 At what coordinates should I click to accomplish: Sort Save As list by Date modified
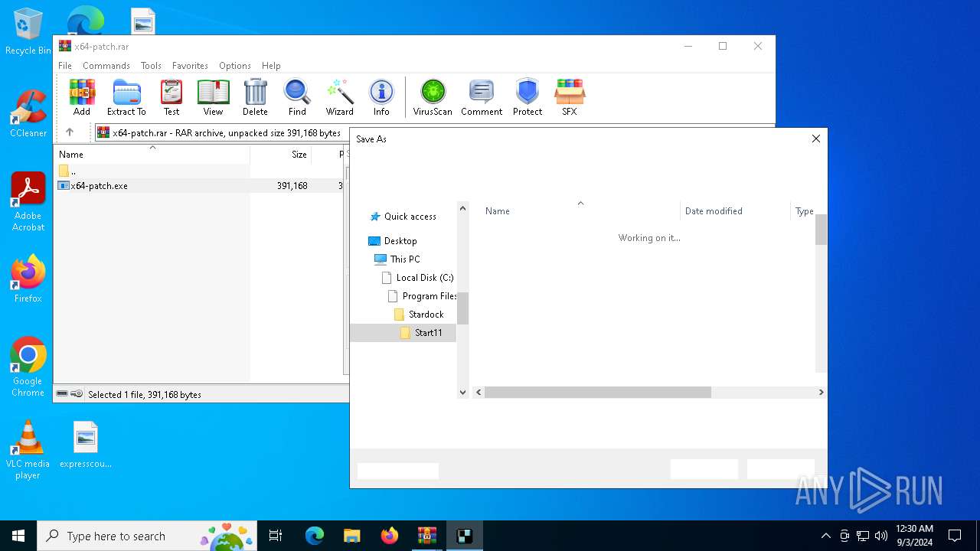(x=735, y=210)
